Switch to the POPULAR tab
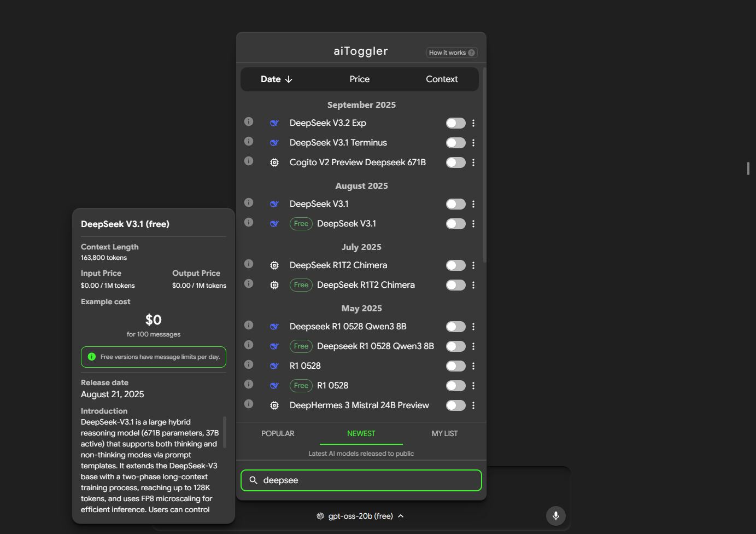Image resolution: width=756 pixels, height=534 pixels. [278, 433]
